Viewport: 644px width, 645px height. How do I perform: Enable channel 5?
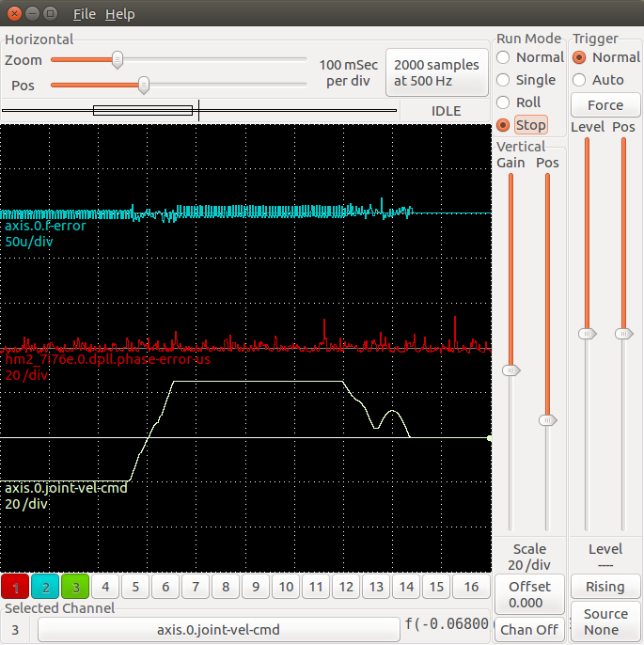(135, 586)
